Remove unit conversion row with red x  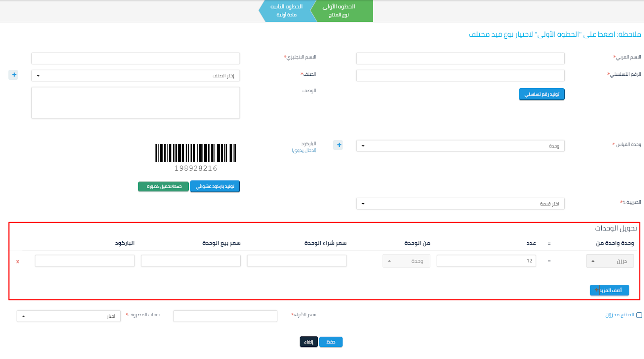click(18, 261)
